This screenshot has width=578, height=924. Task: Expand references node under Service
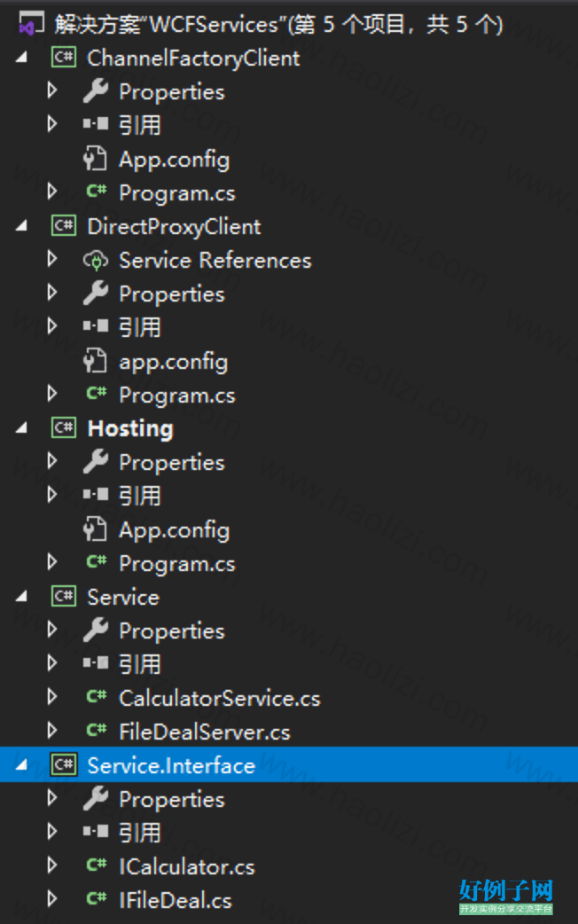pos(52,663)
